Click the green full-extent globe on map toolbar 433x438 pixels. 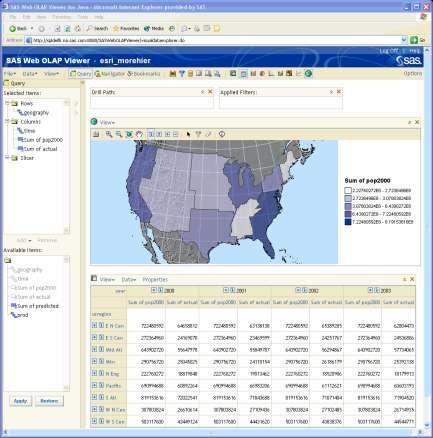(x=129, y=134)
